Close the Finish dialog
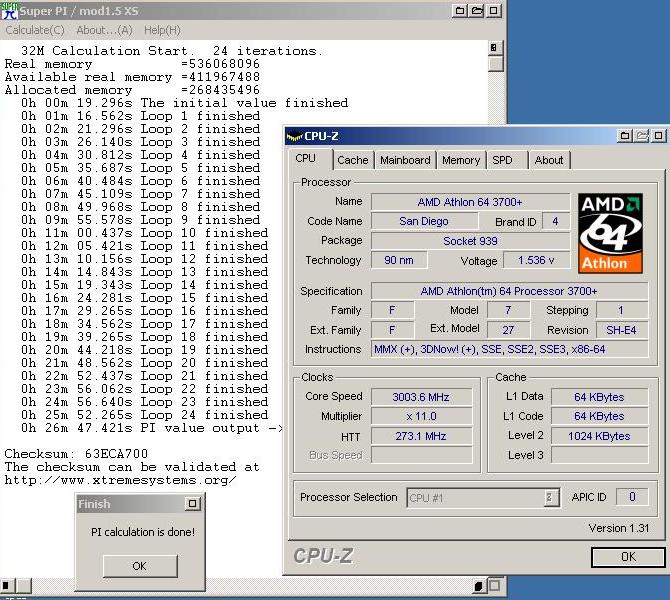The width and height of the screenshot is (670, 600). click(193, 504)
